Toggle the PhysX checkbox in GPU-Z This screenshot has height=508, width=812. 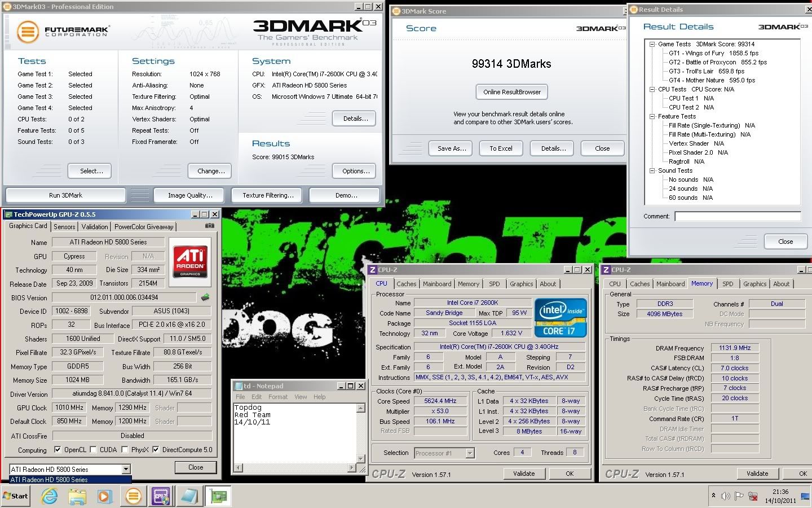(x=125, y=450)
